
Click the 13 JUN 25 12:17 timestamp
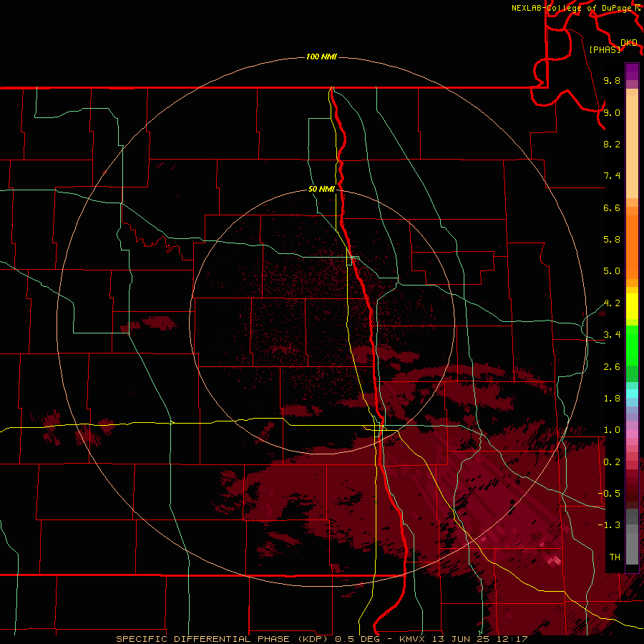pos(479,639)
